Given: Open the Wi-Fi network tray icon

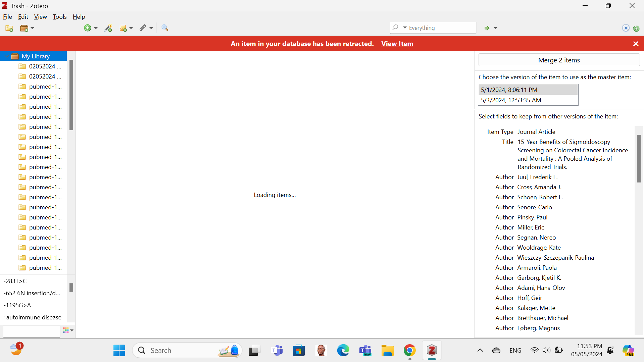Looking at the screenshot, I should click(534, 351).
